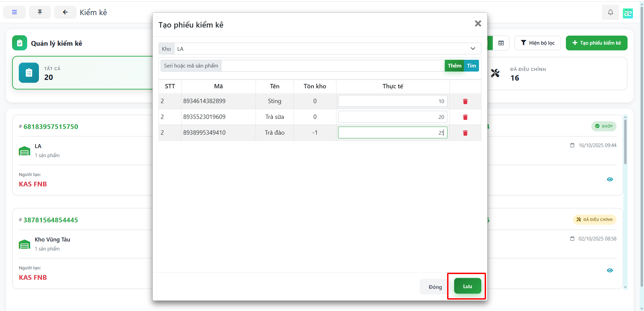
Task: Open the user profile avatar icon
Action: [628, 13]
